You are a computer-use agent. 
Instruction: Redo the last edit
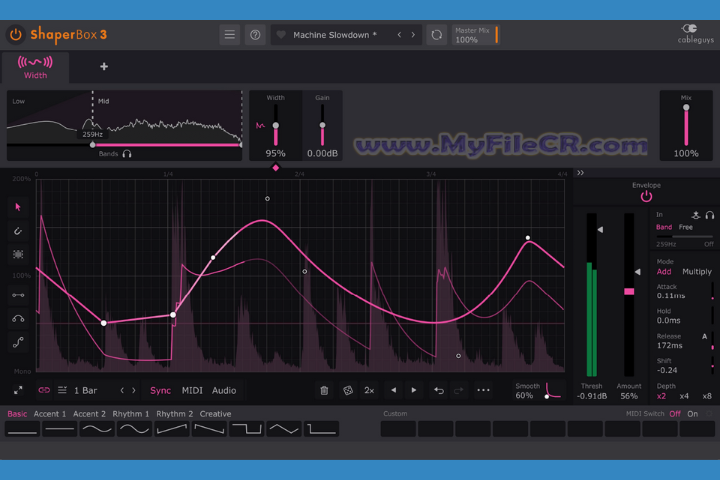pyautogui.click(x=458, y=390)
